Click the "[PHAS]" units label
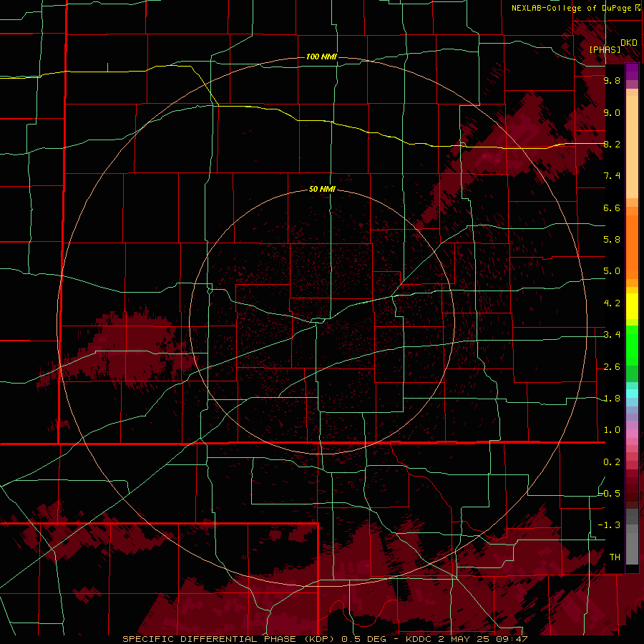644x644 pixels. (x=605, y=49)
